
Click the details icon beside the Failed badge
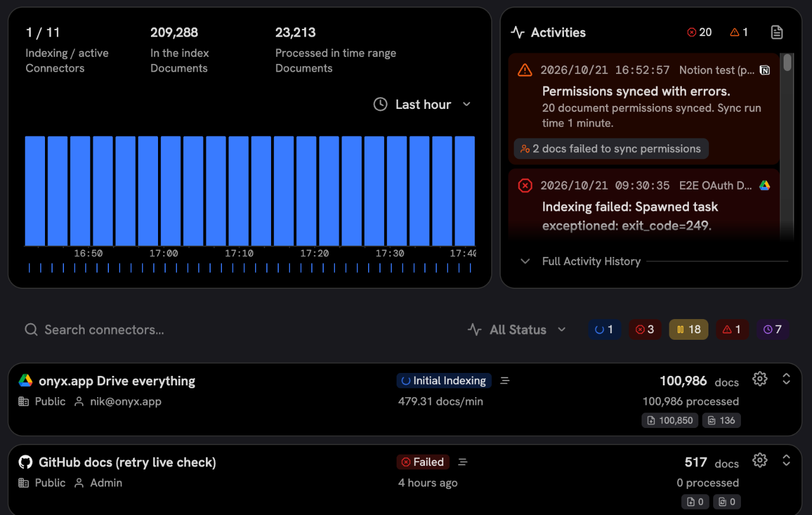coord(463,462)
